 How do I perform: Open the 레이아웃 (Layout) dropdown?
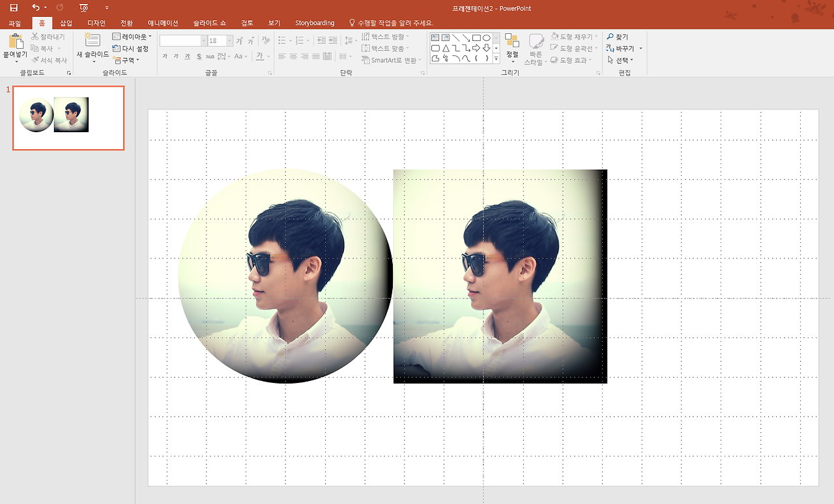pyautogui.click(x=132, y=36)
